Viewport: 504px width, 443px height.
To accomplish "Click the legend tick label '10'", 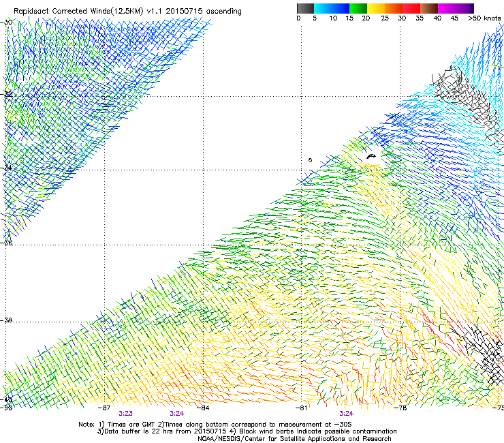I will (x=333, y=18).
